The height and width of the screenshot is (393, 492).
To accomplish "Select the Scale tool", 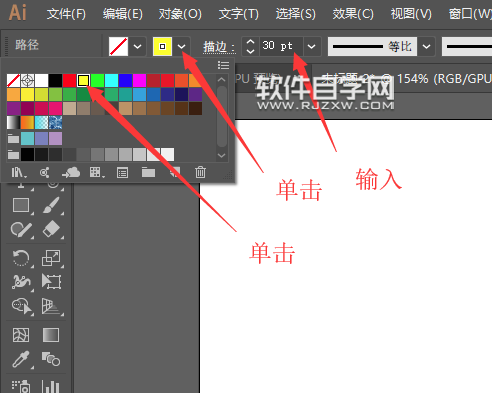I will [x=51, y=258].
